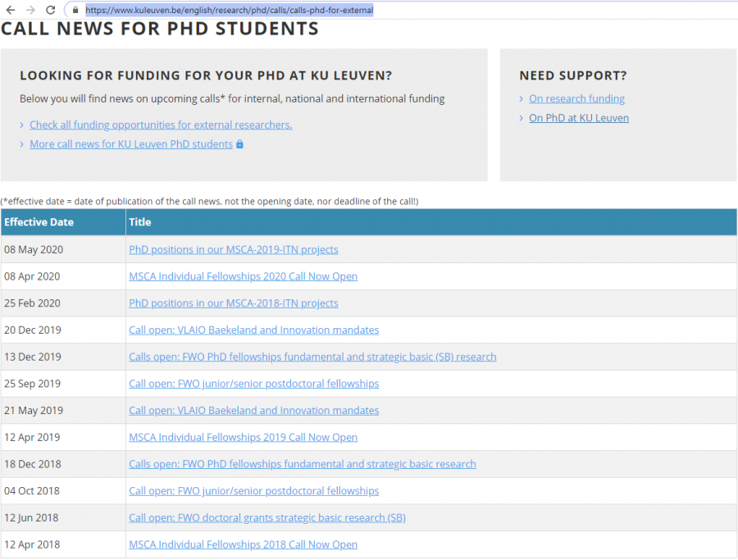Open More call news for KU Leuven PhD students
The image size is (738, 560).
(131, 144)
